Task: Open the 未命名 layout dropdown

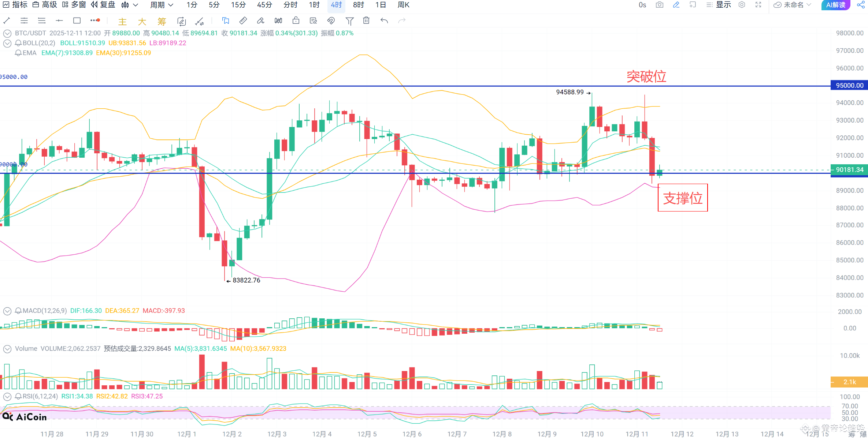Action: [x=793, y=5]
